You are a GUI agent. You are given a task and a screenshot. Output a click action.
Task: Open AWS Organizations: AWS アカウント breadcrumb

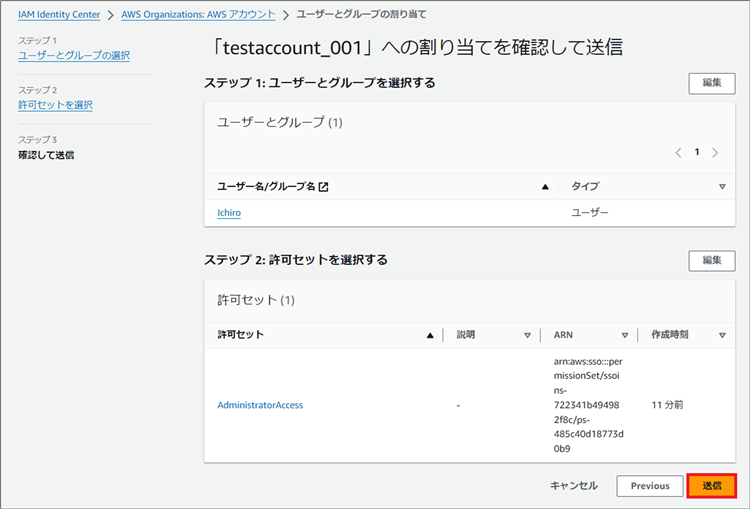click(x=198, y=15)
